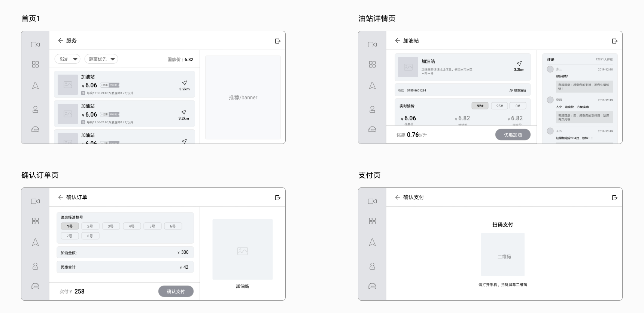This screenshot has height=313, width=644.
Task: Select the grid apps icon in 服务 page sidebar
Action: pos(35,64)
